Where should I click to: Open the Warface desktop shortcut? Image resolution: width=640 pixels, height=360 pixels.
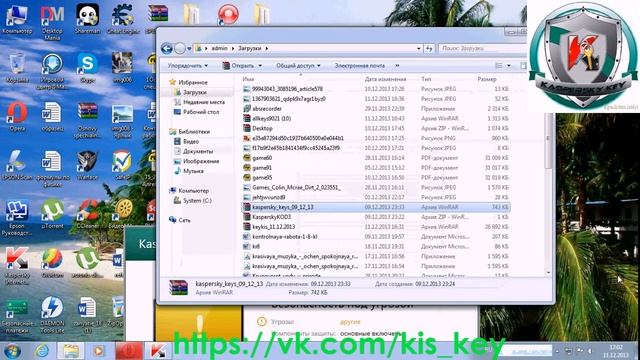point(87,165)
